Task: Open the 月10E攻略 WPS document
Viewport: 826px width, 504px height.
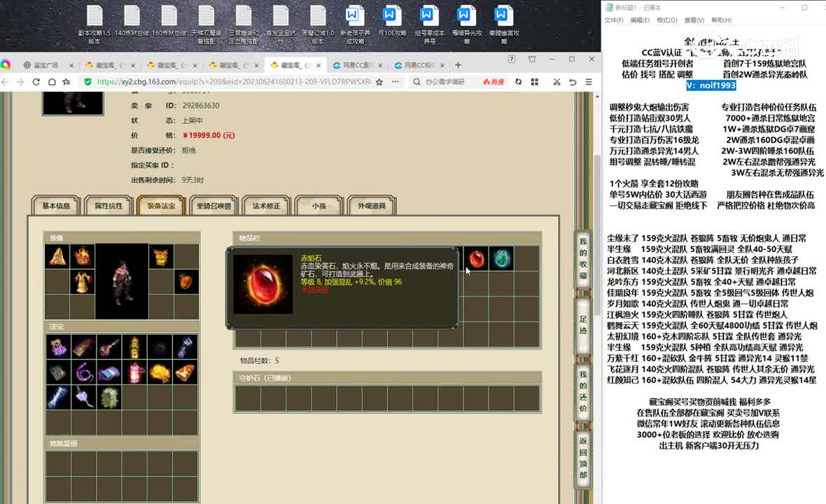Action: tap(393, 21)
